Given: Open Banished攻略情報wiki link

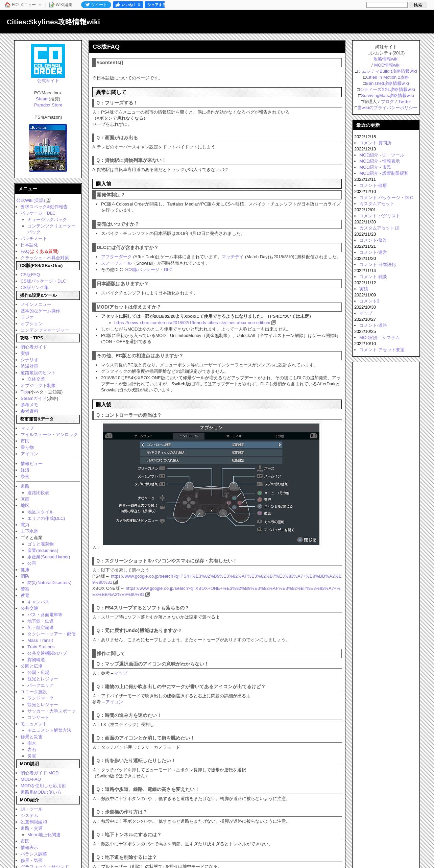Looking at the screenshot, I should click(387, 83).
